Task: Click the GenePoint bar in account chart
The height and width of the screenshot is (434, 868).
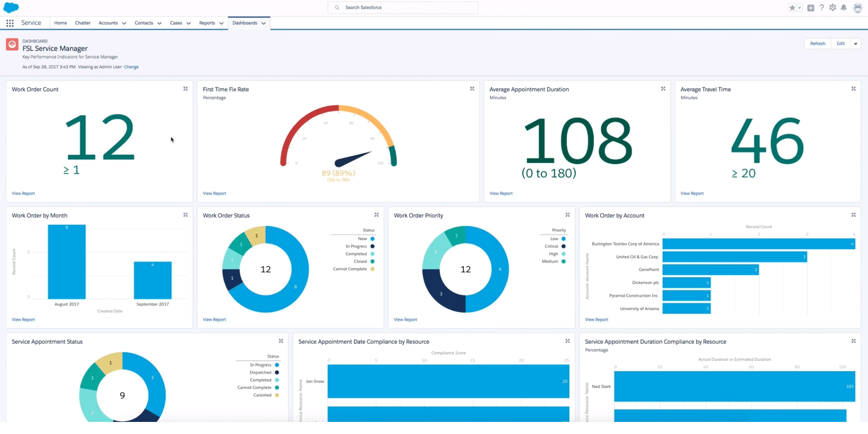Action: [710, 269]
